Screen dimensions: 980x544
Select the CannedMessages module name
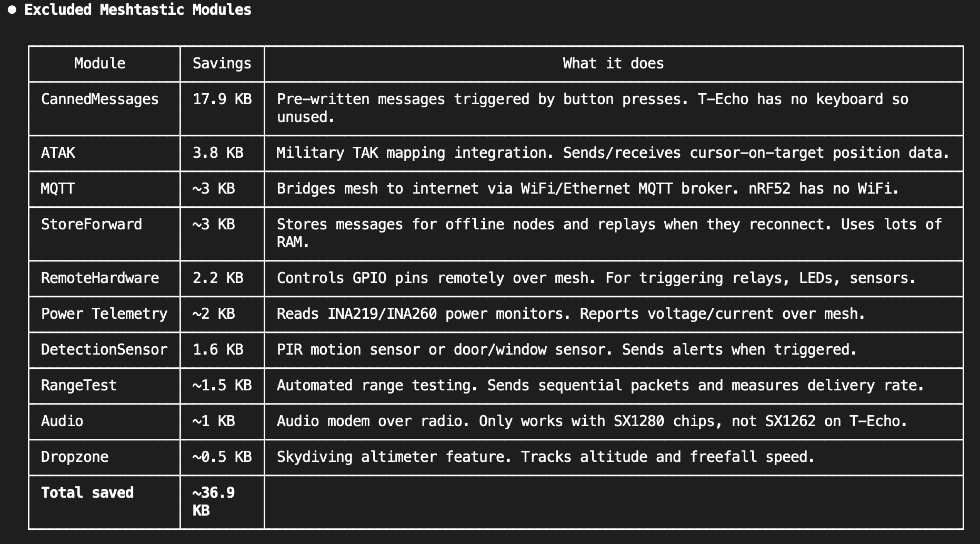point(99,99)
